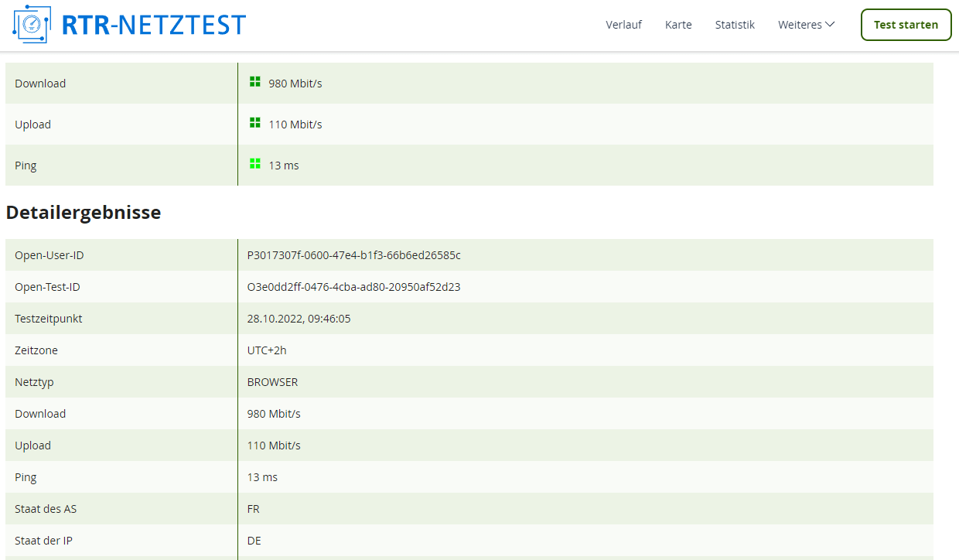Select the Open-User-ID value
The height and width of the screenshot is (560, 959).
pyautogui.click(x=353, y=255)
